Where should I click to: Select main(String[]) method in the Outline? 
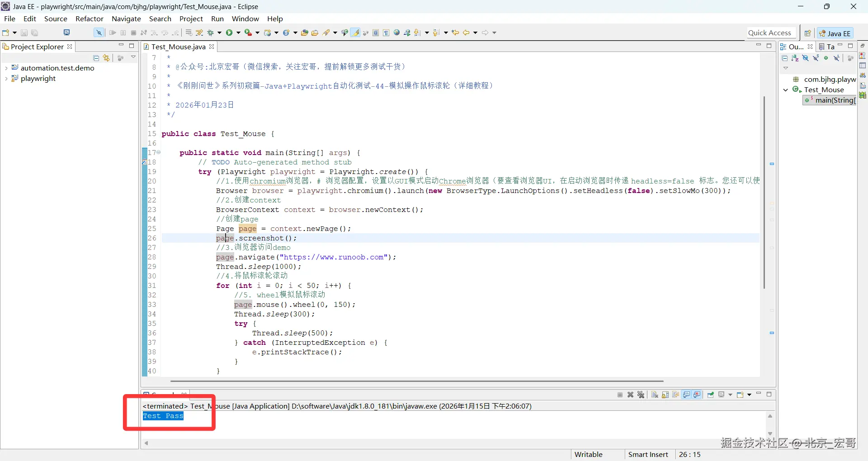point(830,100)
